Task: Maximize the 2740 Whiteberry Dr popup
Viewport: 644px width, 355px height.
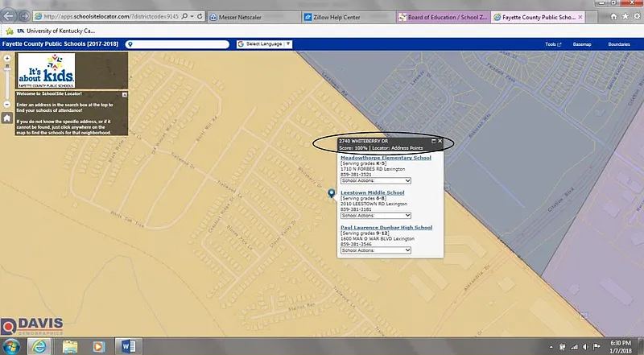Action: (x=433, y=141)
